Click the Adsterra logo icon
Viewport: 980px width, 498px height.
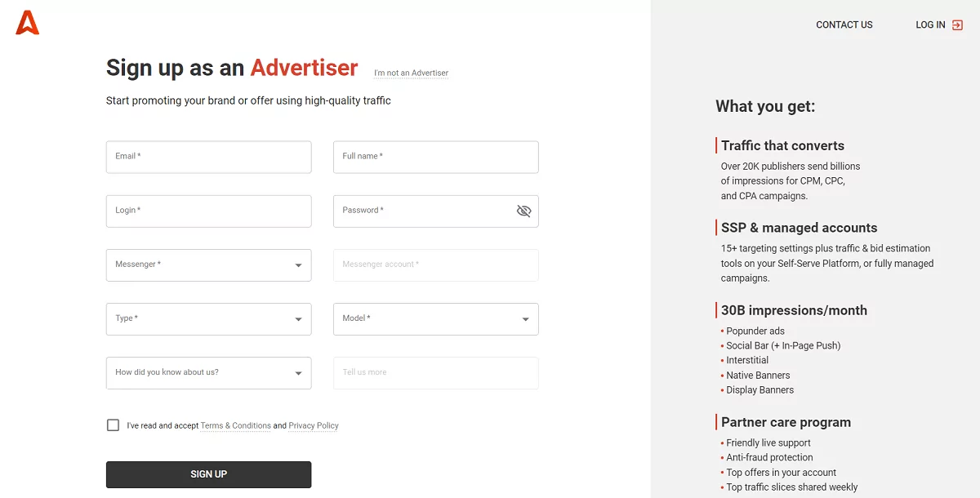point(26,24)
